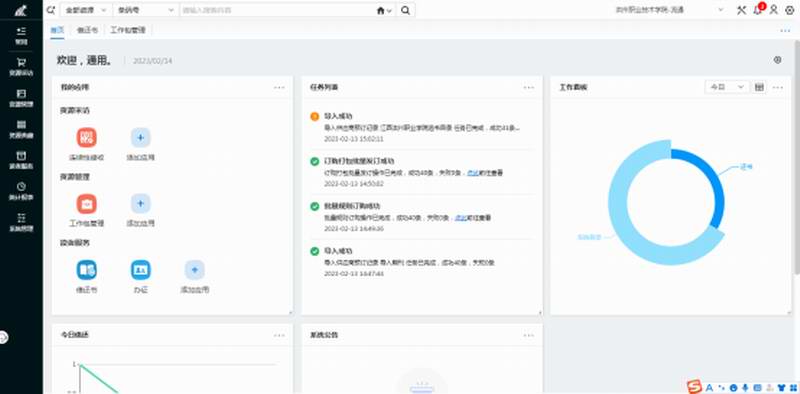
Task: Launch the 办证 app icon
Action: point(140,270)
